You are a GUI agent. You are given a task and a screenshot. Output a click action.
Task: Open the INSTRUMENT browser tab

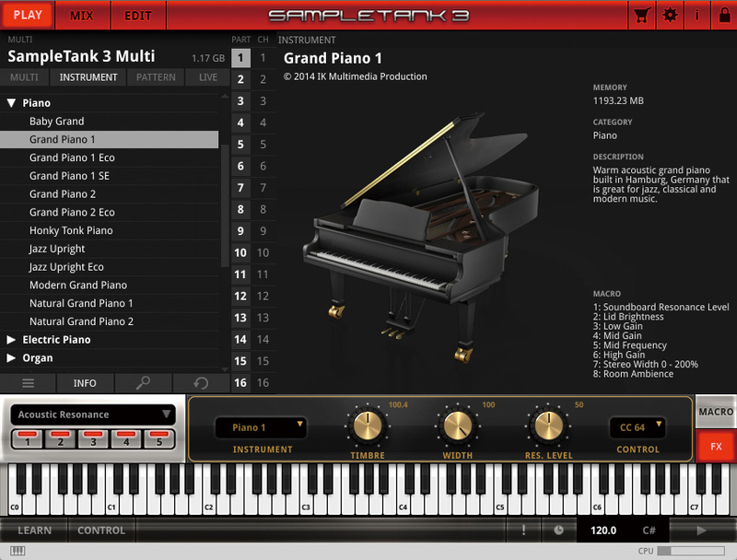tap(88, 77)
